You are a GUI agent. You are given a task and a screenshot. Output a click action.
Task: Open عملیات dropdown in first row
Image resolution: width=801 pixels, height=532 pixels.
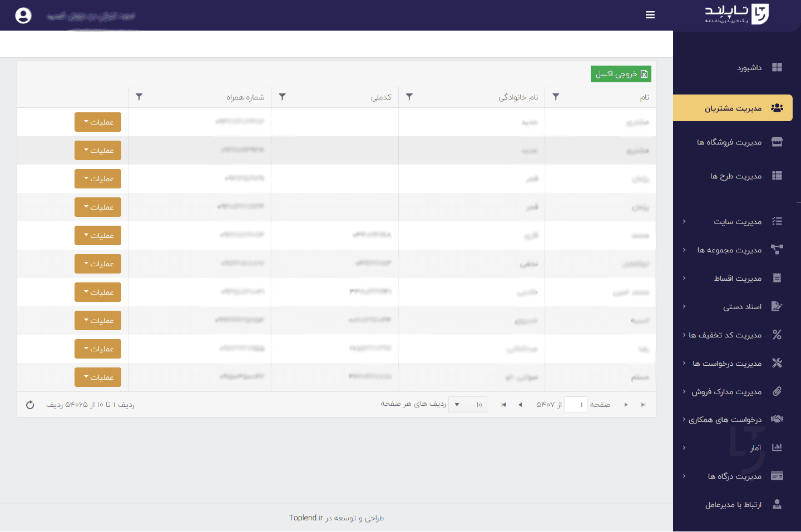[98, 122]
